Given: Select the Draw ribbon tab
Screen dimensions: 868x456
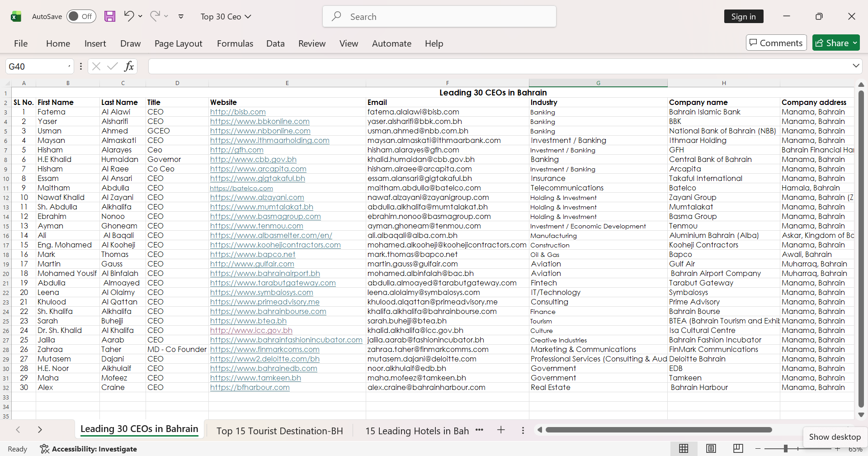Looking at the screenshot, I should tap(130, 43).
